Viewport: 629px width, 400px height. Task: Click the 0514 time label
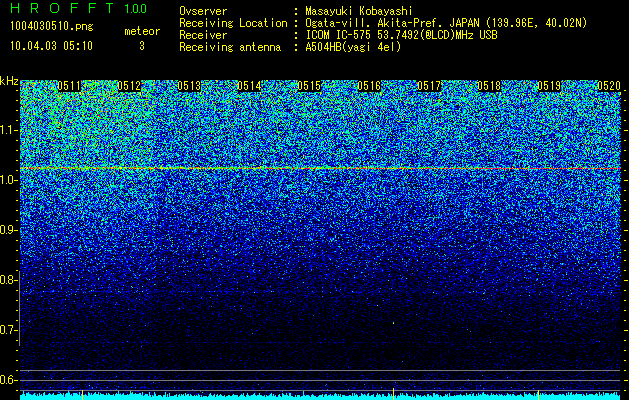point(249,86)
